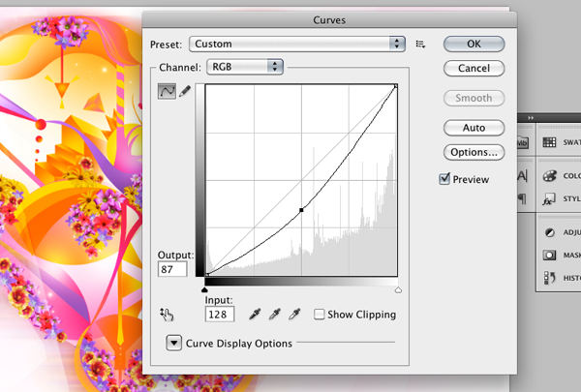Open the Adjustments panel icon
The height and width of the screenshot is (392, 581).
(549, 232)
